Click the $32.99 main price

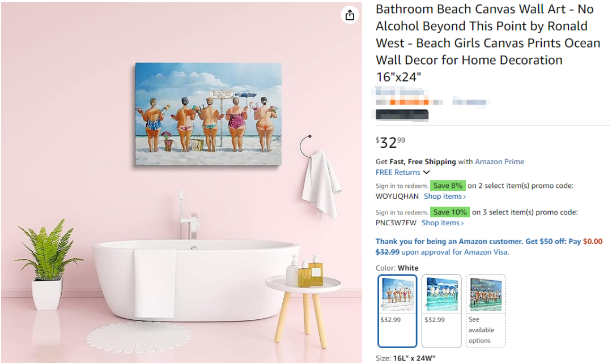[390, 142]
